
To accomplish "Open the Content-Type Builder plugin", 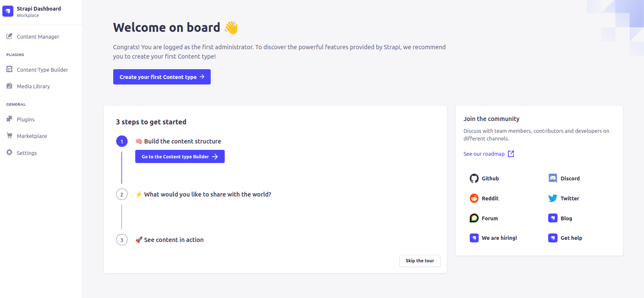I will click(42, 70).
